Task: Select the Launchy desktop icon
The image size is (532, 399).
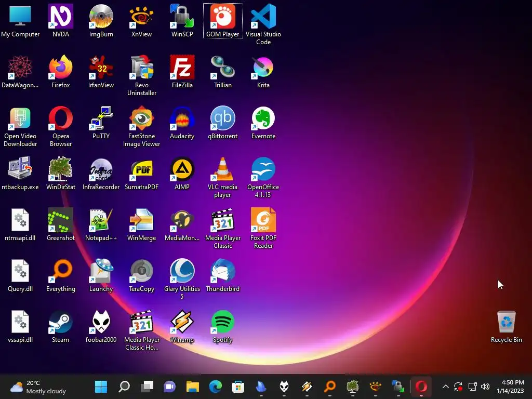Action: 101,275
